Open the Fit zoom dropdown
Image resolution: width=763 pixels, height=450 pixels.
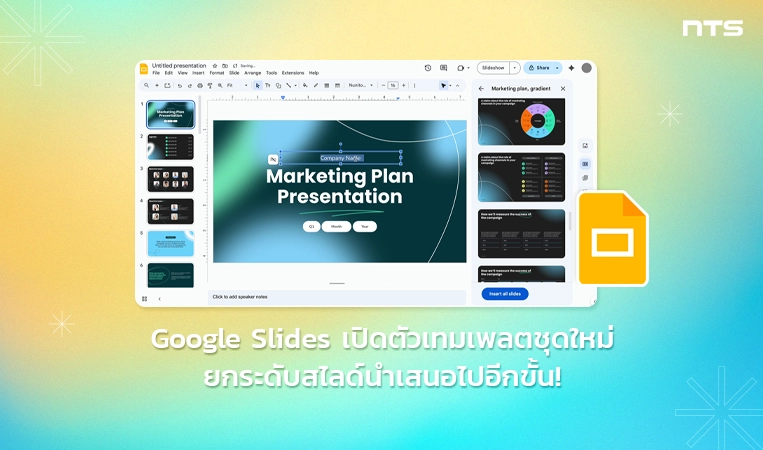click(x=237, y=86)
